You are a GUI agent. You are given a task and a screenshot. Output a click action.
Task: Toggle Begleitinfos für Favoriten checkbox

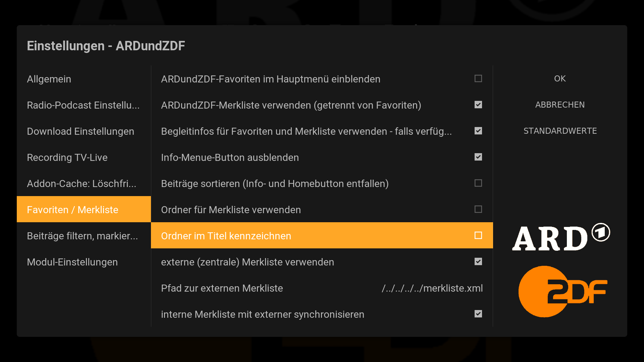click(x=478, y=131)
